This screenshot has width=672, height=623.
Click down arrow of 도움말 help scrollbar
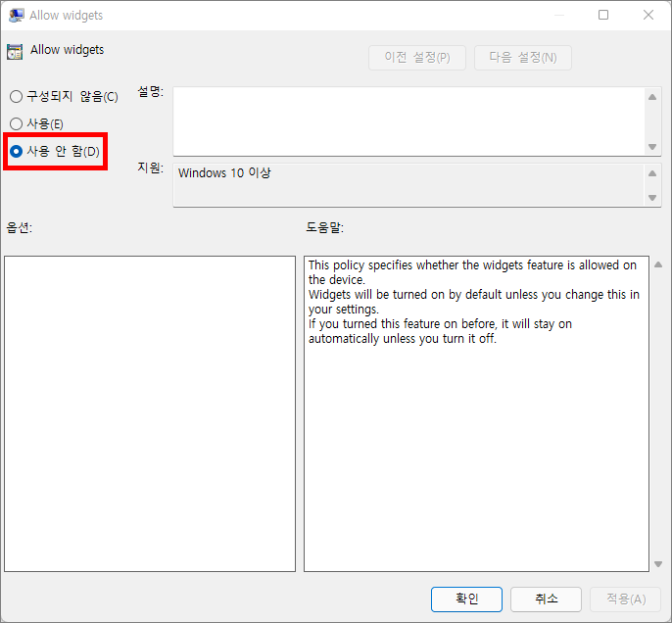click(x=658, y=564)
